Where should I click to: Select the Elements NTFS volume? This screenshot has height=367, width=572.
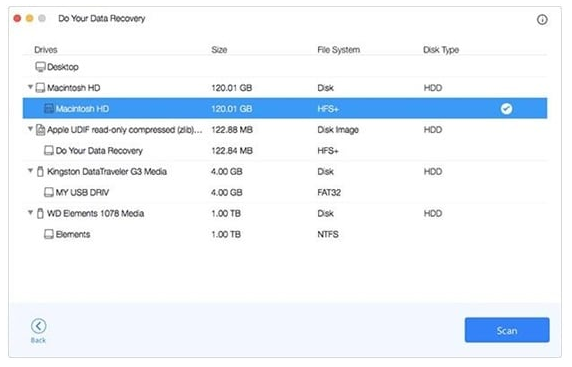tap(285, 234)
